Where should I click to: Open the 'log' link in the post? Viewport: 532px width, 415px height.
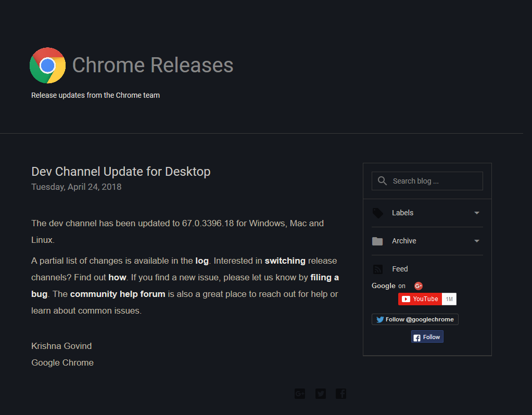tap(202, 261)
